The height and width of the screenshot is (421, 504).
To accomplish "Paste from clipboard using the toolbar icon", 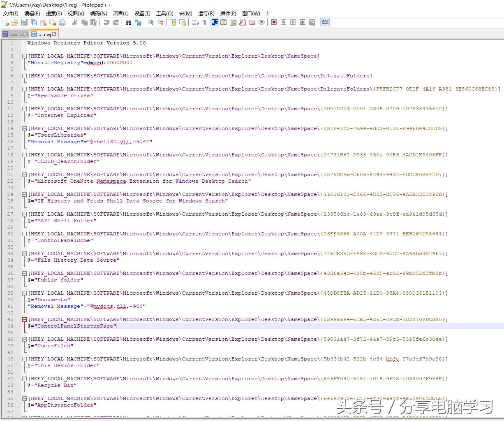I will tap(94, 22).
